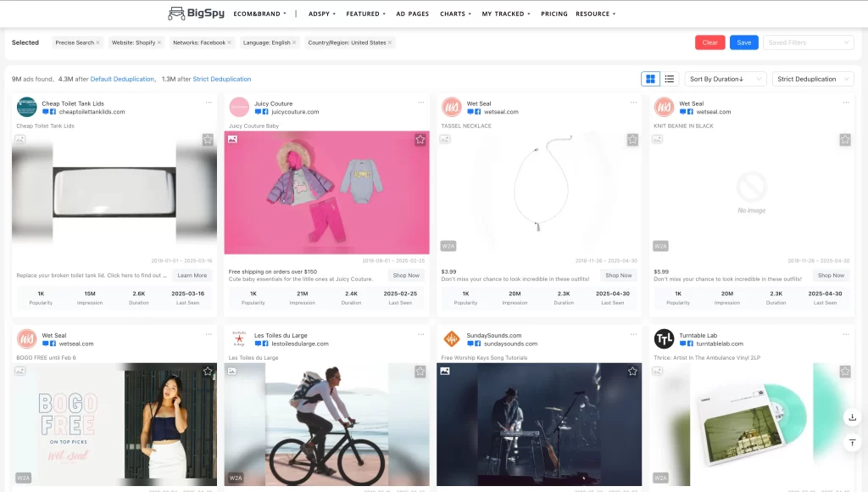The width and height of the screenshot is (868, 492).
Task: Click the Les Toiles du Large avatar
Action: pos(239,338)
